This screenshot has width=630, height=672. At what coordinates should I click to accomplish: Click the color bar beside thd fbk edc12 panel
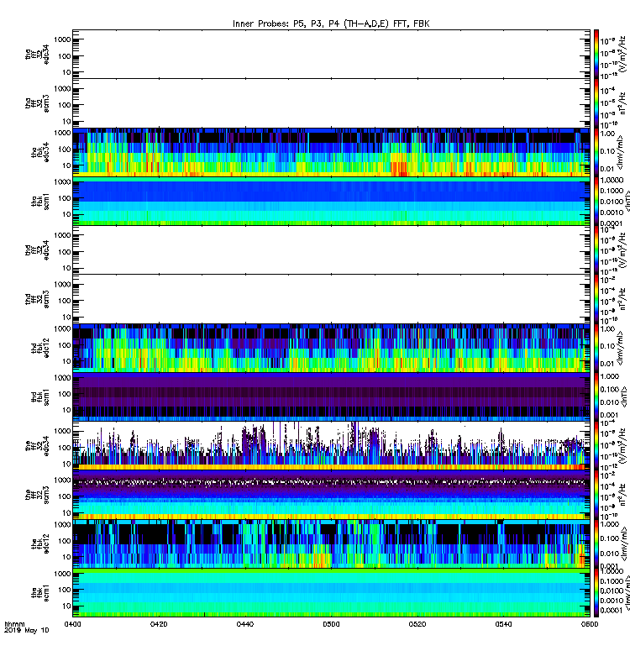click(596, 348)
